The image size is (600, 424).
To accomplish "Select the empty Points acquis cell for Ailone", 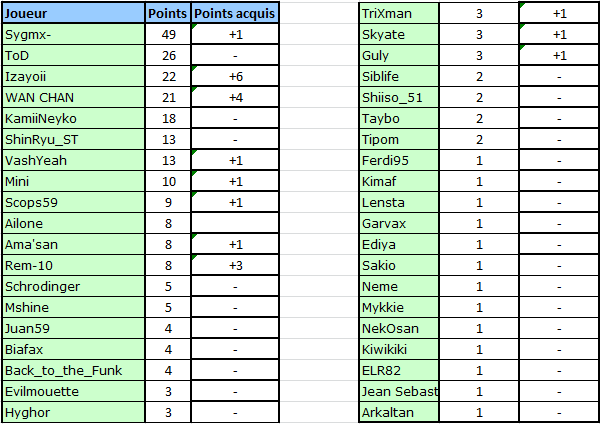I will [235, 223].
